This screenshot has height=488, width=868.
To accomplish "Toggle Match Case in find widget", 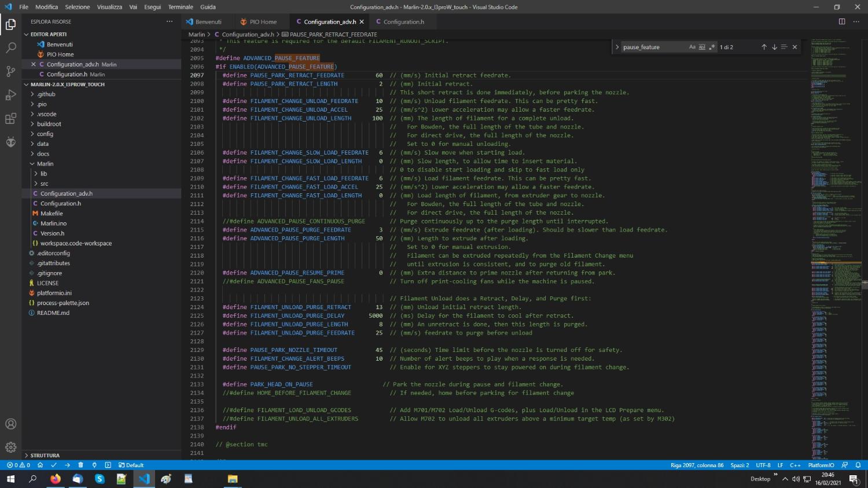I will [x=692, y=47].
